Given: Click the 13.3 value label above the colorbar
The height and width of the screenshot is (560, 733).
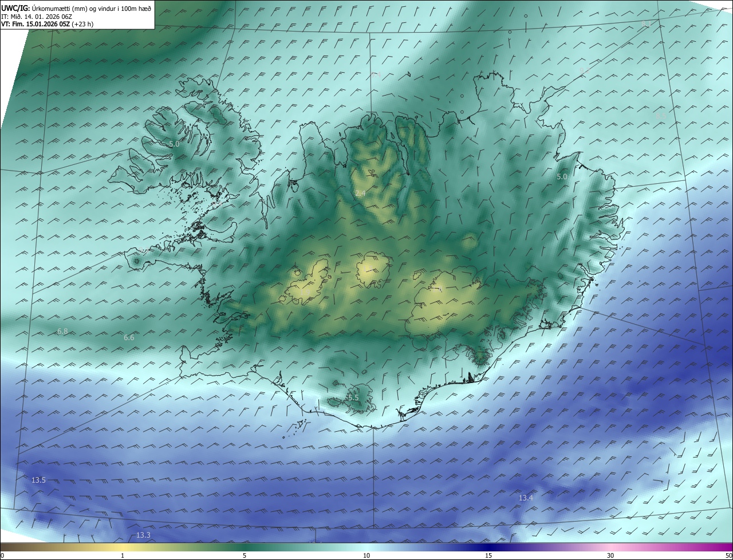Looking at the screenshot, I should (x=143, y=535).
